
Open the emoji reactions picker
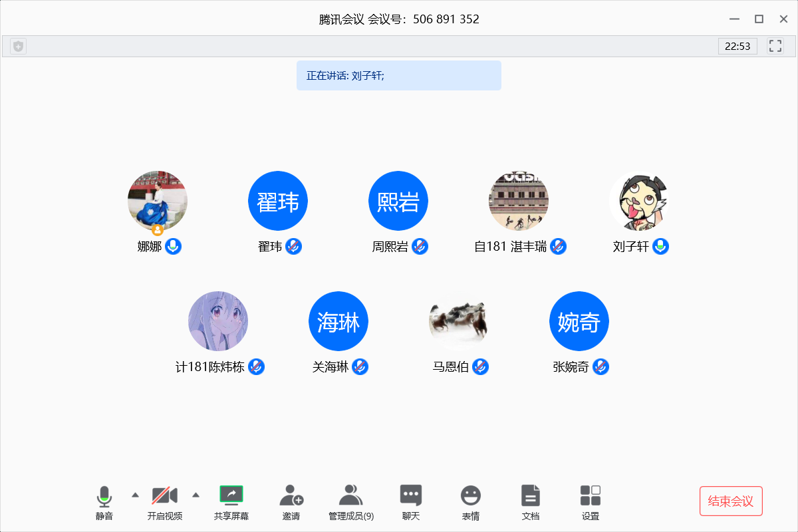click(x=471, y=495)
